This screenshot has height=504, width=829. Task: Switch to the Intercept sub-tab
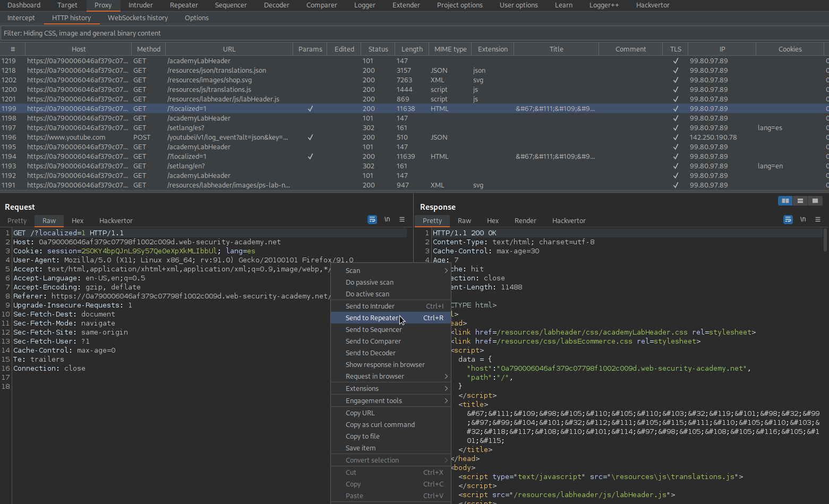pos(21,18)
